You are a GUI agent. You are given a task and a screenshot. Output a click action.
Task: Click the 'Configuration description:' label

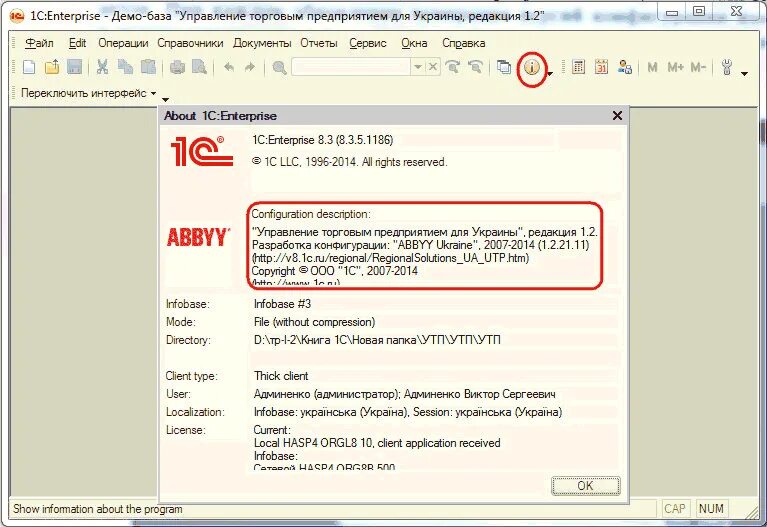[x=311, y=214]
